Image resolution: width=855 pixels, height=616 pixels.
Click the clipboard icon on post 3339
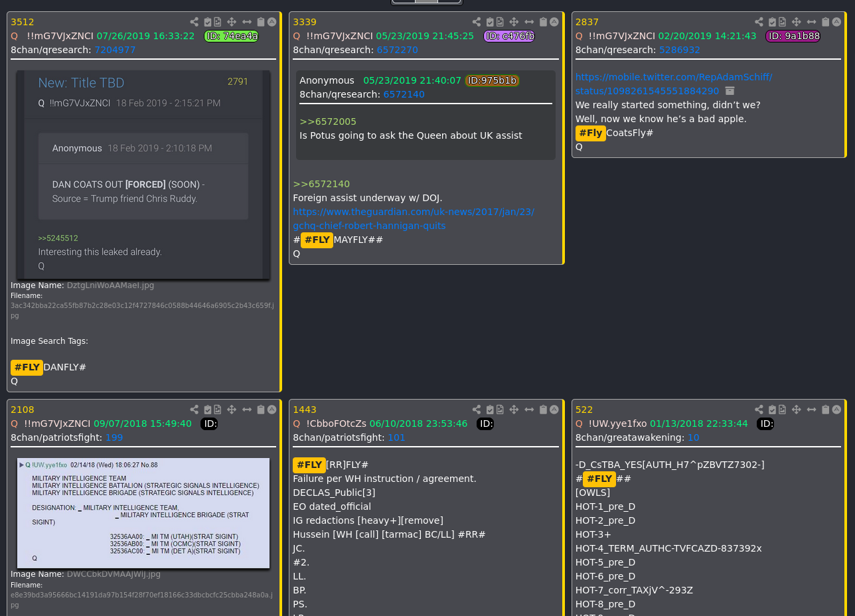click(x=543, y=22)
